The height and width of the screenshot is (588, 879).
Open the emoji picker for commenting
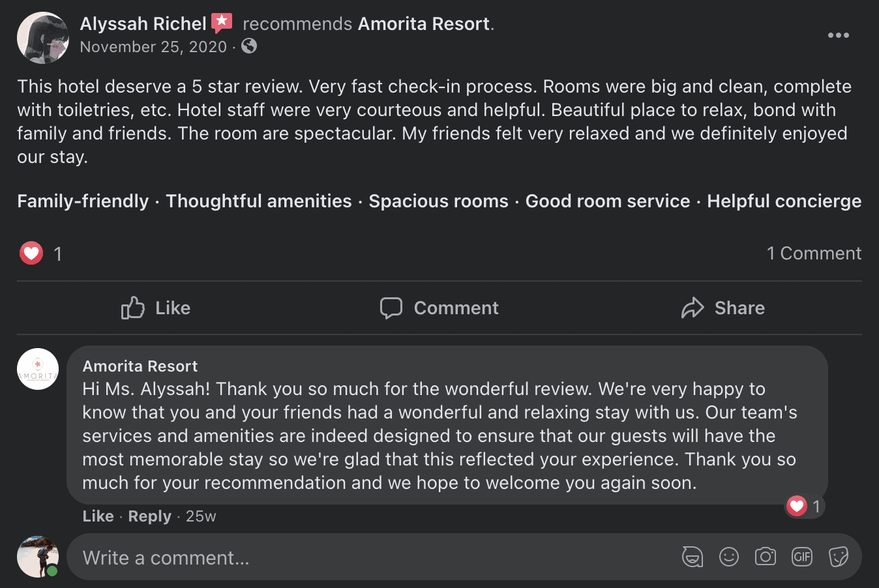tap(728, 557)
